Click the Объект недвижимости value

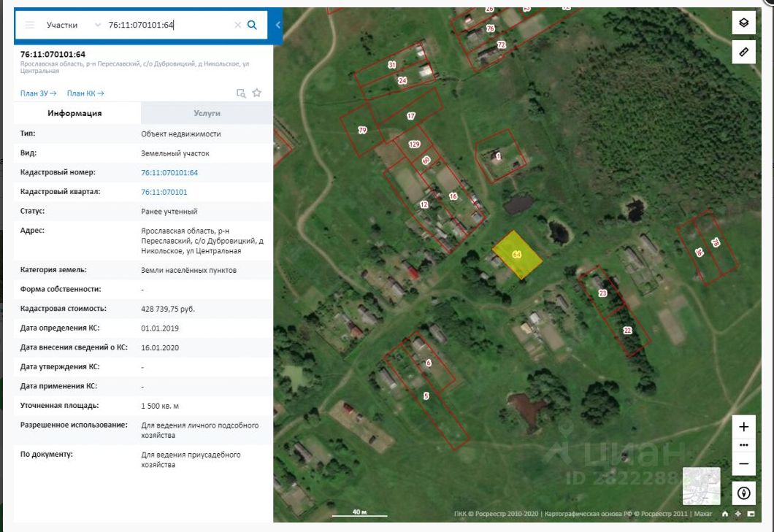coord(180,134)
